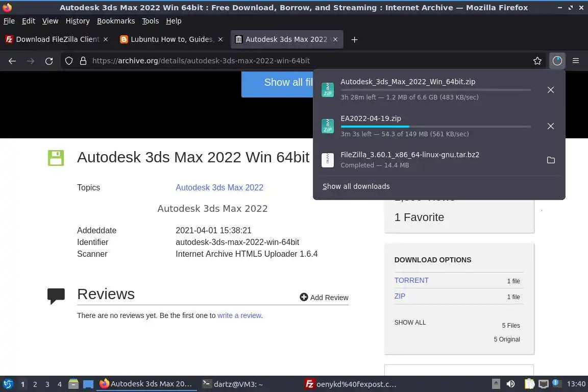The width and height of the screenshot is (588, 392).
Task: Click the Show all files blue button
Action: 278,84
